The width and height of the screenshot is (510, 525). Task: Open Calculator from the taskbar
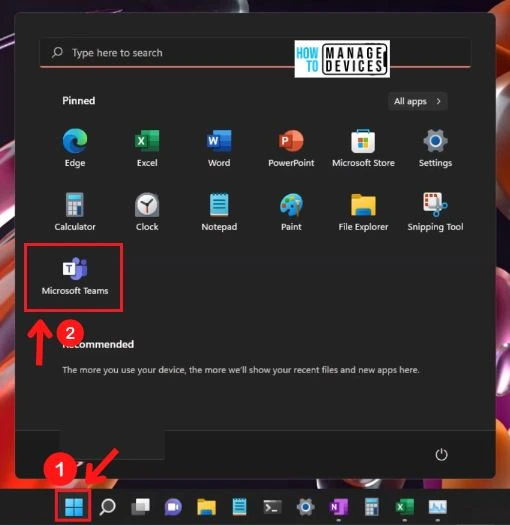[372, 507]
